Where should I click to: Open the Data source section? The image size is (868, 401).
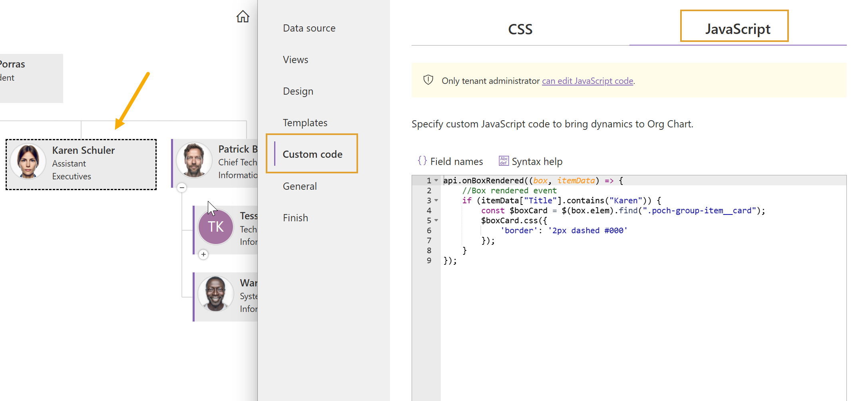click(x=309, y=28)
